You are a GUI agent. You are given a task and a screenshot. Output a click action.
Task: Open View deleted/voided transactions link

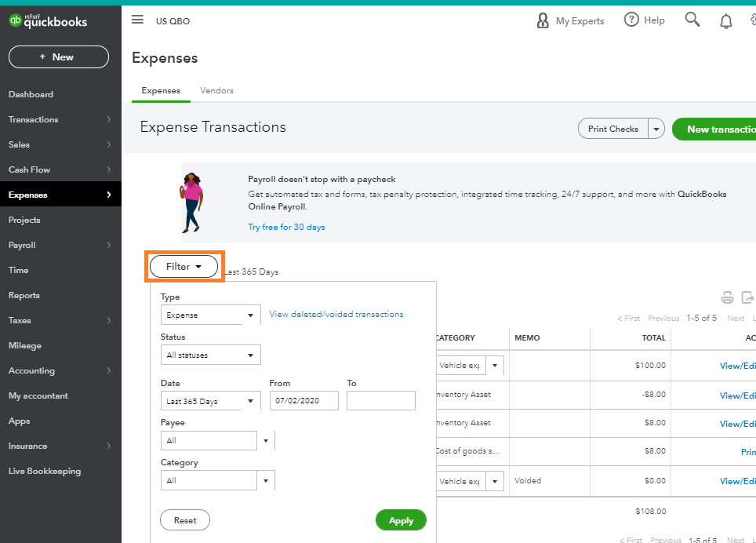tap(336, 314)
